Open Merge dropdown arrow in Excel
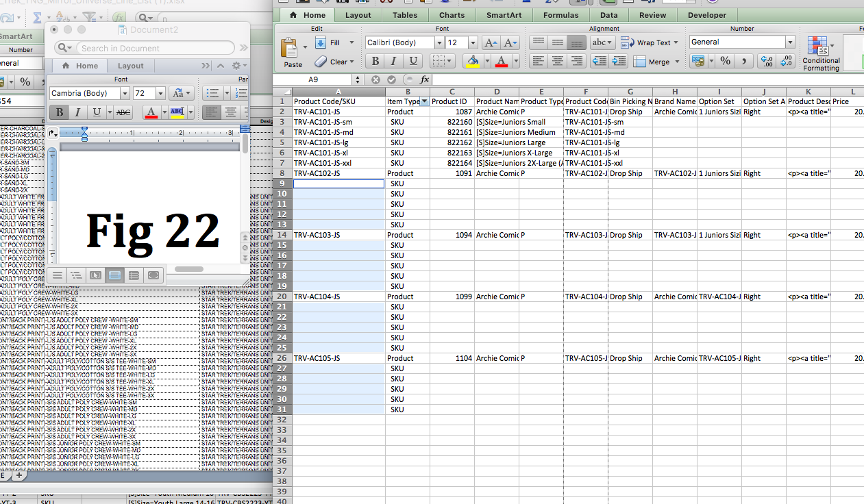Screen dimensions: 864x504 tap(677, 62)
